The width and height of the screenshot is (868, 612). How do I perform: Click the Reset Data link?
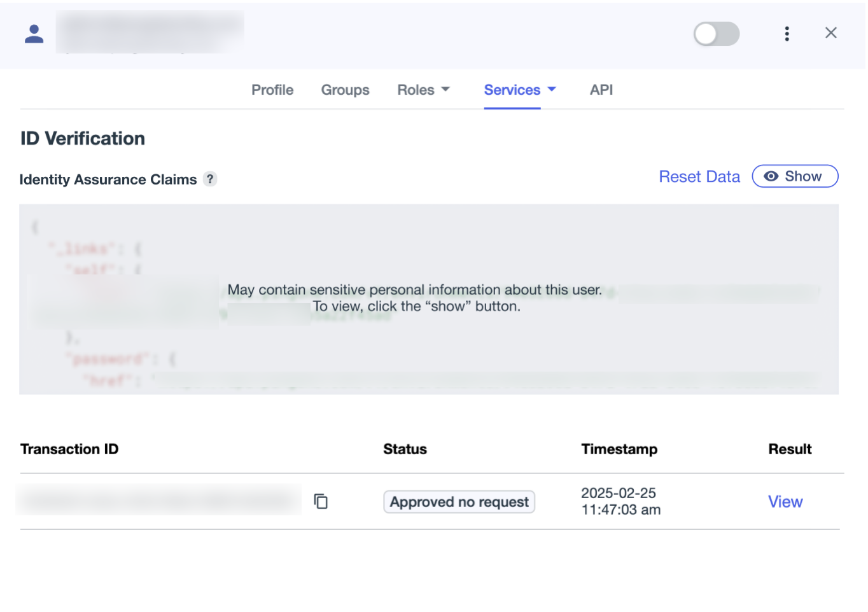coord(699,176)
